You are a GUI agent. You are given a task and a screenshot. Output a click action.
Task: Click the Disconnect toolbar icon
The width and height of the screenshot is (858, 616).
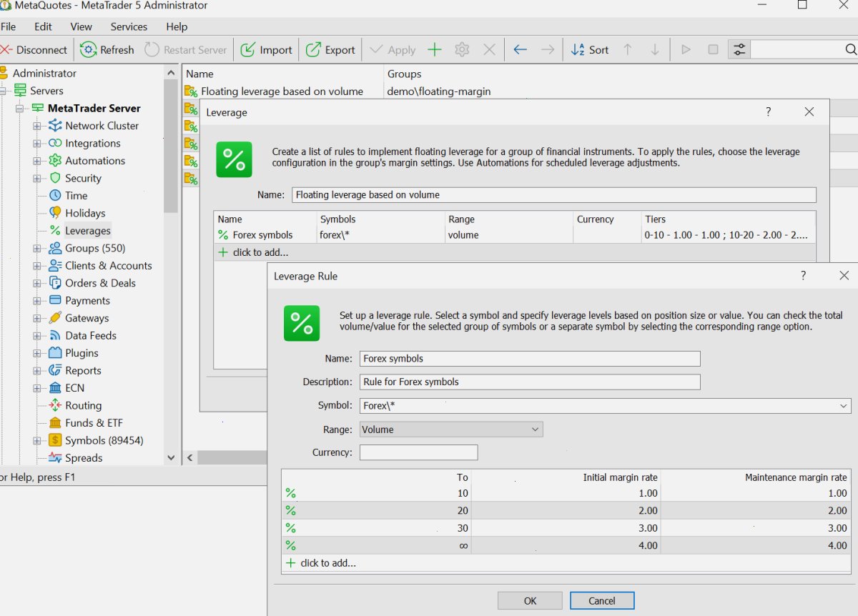pyautogui.click(x=6, y=50)
